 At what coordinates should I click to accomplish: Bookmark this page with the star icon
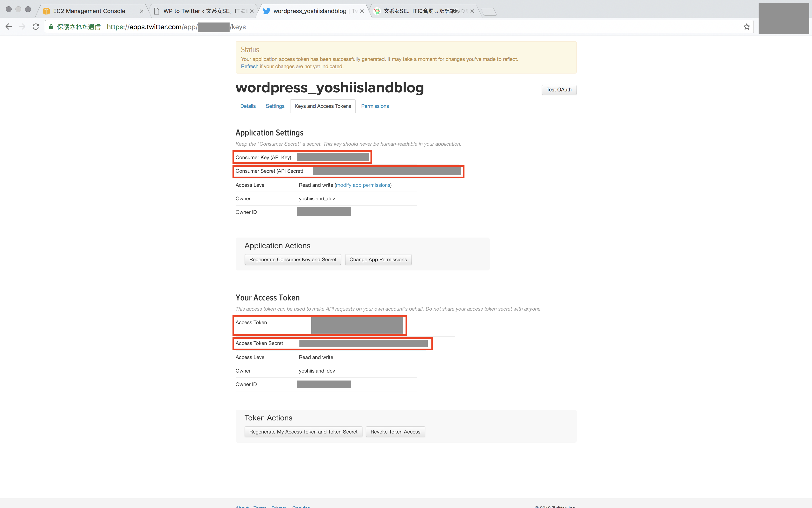point(747,27)
